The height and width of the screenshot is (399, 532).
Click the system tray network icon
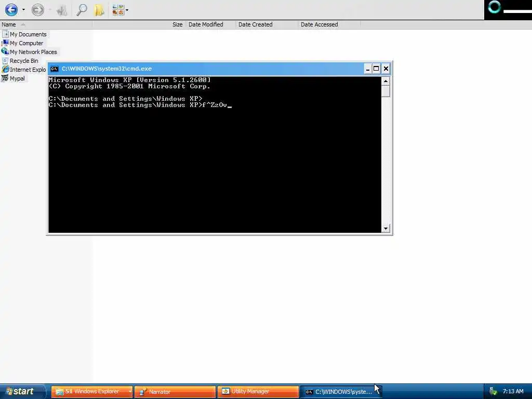point(494,391)
